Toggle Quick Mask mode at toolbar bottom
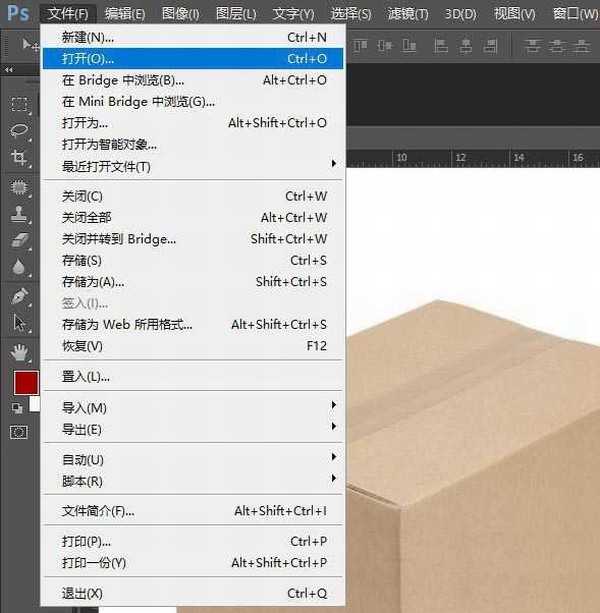The image size is (600, 613). [19, 432]
